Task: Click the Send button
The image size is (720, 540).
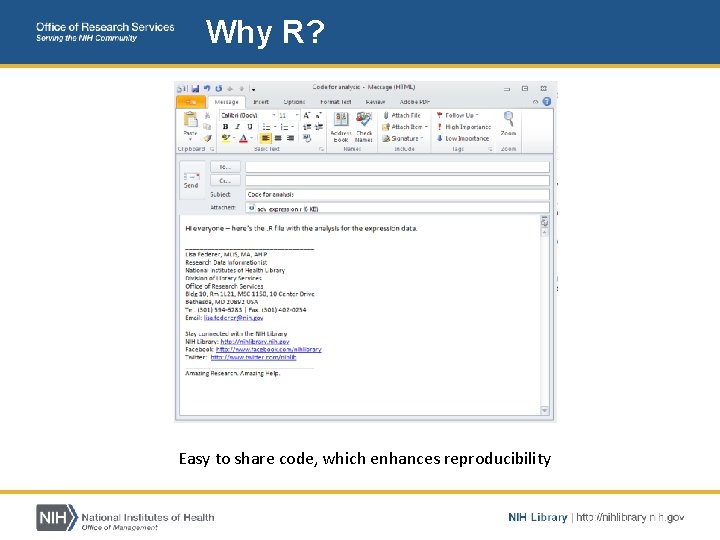Action: [x=191, y=180]
